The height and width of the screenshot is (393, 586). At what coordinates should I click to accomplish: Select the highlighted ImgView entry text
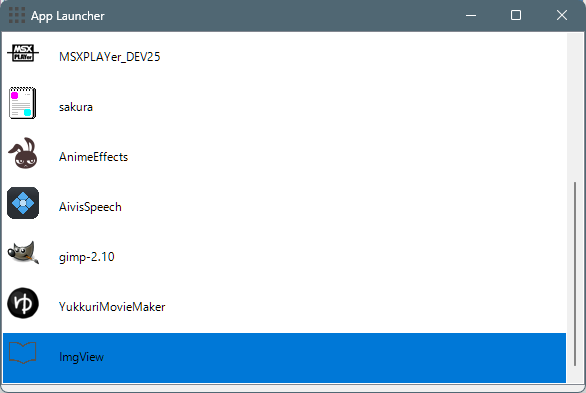[x=81, y=357]
